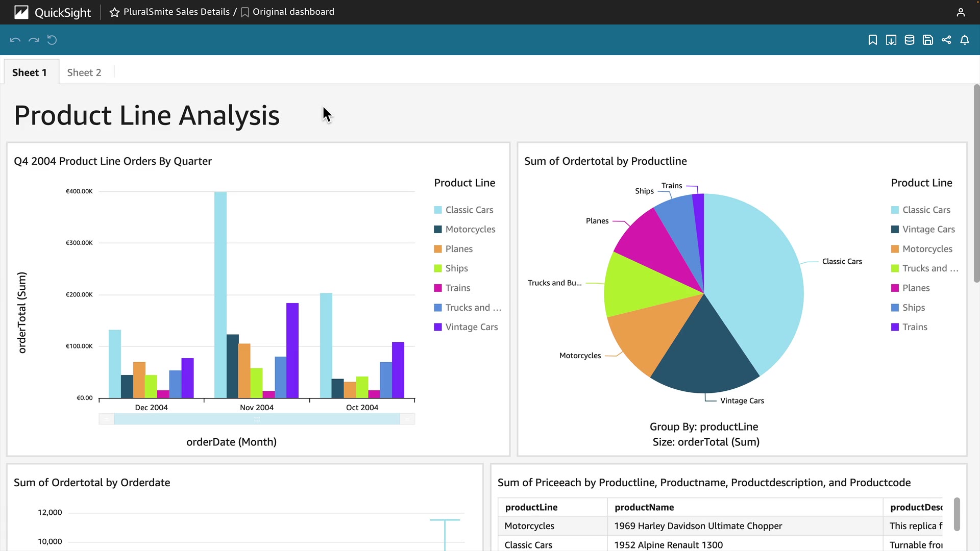
Task: Switch to Sheet 2 tab
Action: tap(84, 72)
